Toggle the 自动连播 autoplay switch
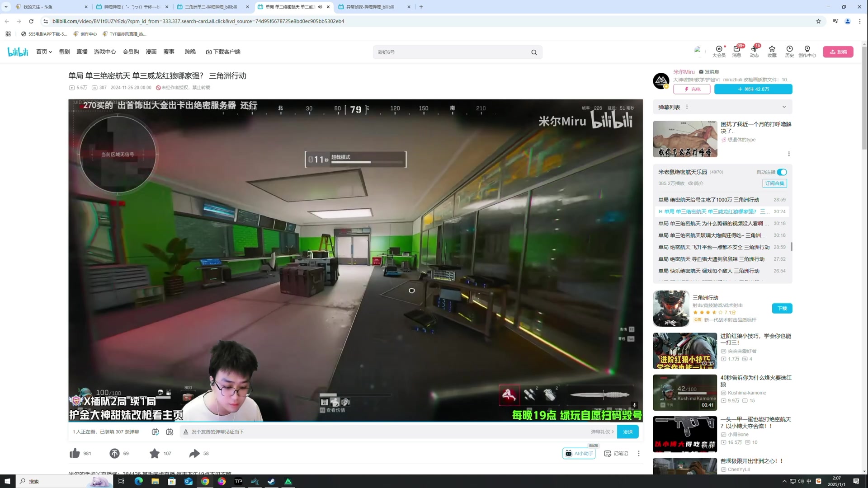Viewport: 868px width, 488px height. click(x=782, y=172)
